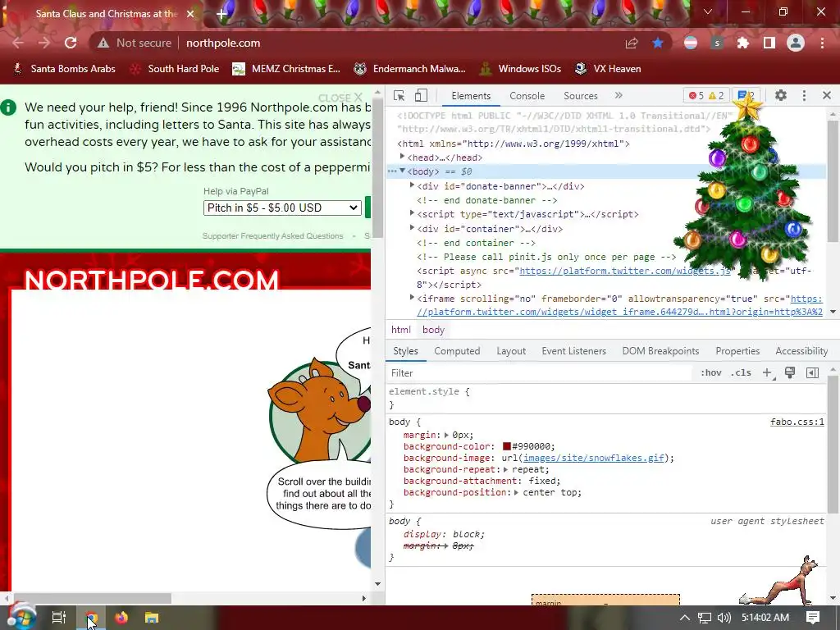This screenshot has width=840, height=630.
Task: Open the notification center icon
Action: tap(813, 618)
